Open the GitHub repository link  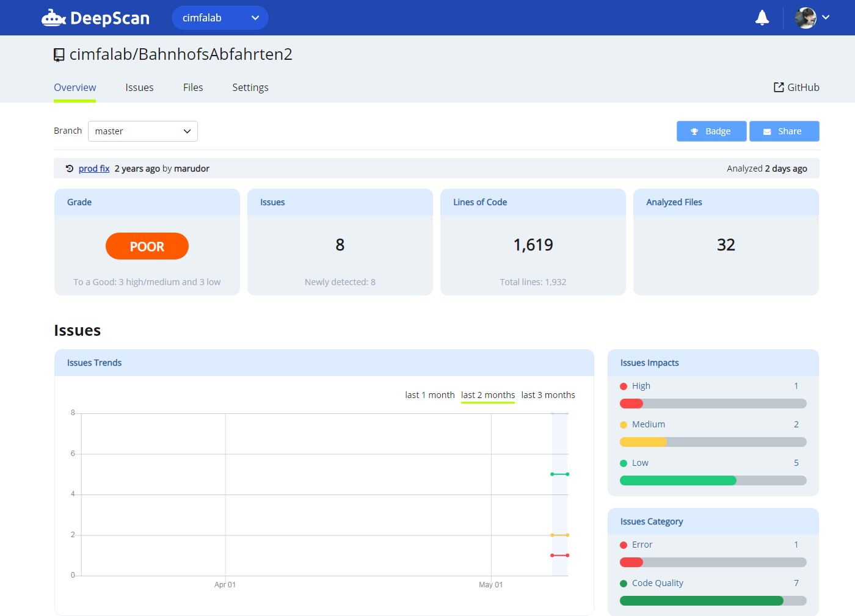pos(796,87)
